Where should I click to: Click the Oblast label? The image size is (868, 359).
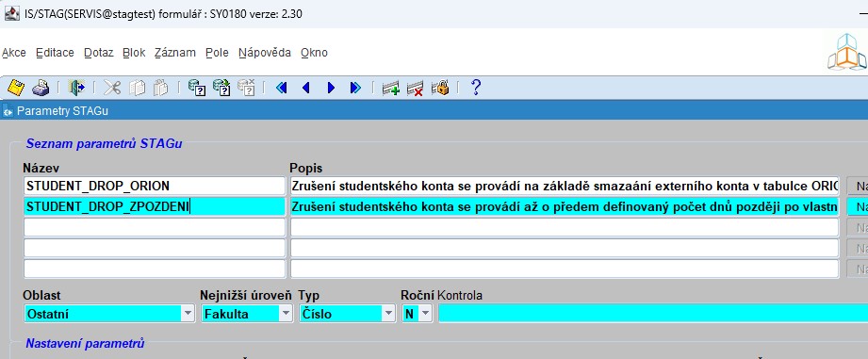click(x=41, y=295)
